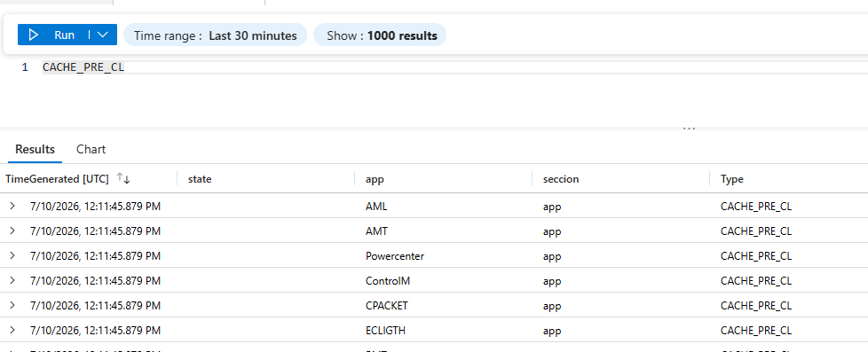Image resolution: width=868 pixels, height=352 pixels.
Task: Change the Time range: Last 30 minutes
Action: coord(215,35)
